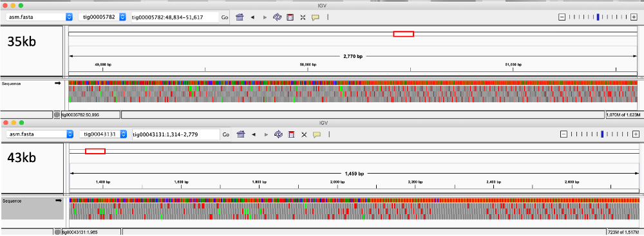644x236 pixels.
Task: Click translation rows under tig00043131 sequence
Action: coord(354,212)
